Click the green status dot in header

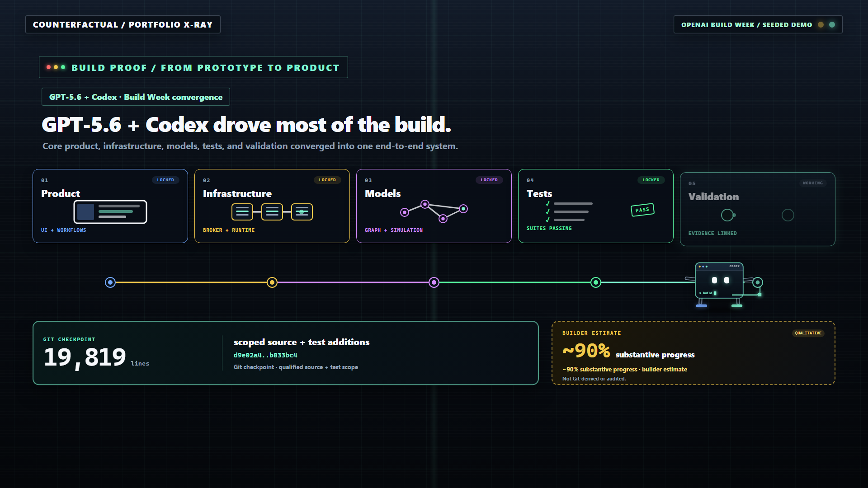tap(832, 25)
